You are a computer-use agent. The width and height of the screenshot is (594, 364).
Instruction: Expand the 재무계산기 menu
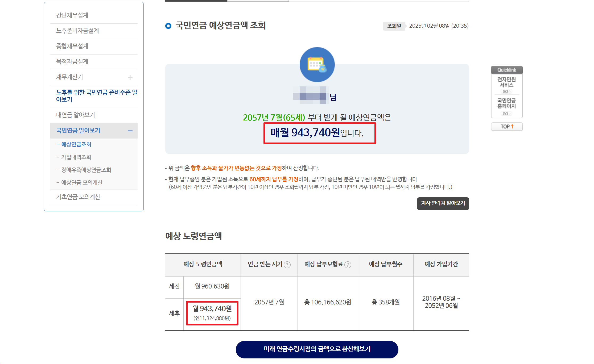[x=130, y=77]
